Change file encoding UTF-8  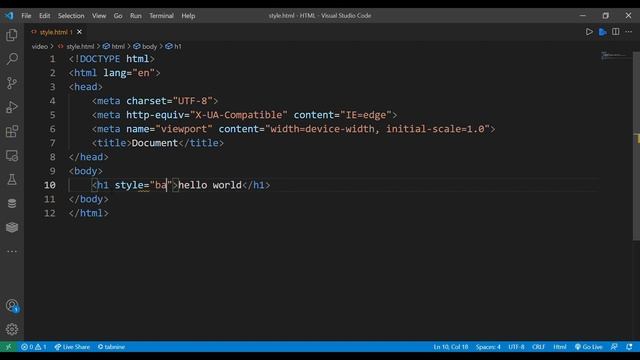516,347
